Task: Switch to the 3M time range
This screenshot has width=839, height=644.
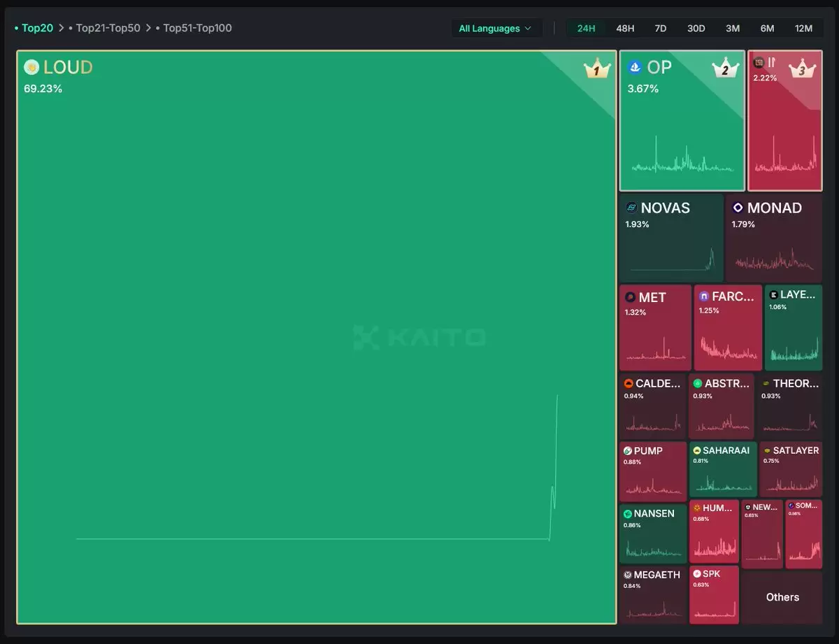Action: (x=733, y=29)
